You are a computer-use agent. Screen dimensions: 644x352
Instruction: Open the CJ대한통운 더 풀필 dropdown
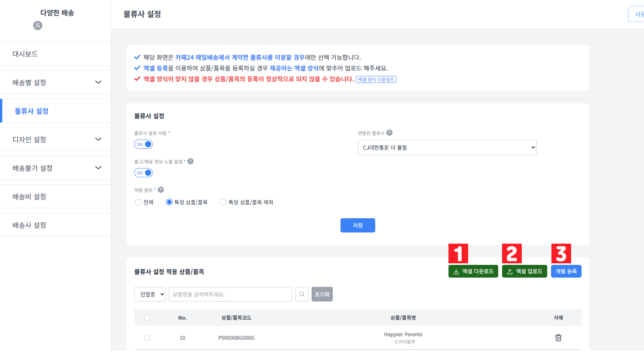tap(447, 147)
